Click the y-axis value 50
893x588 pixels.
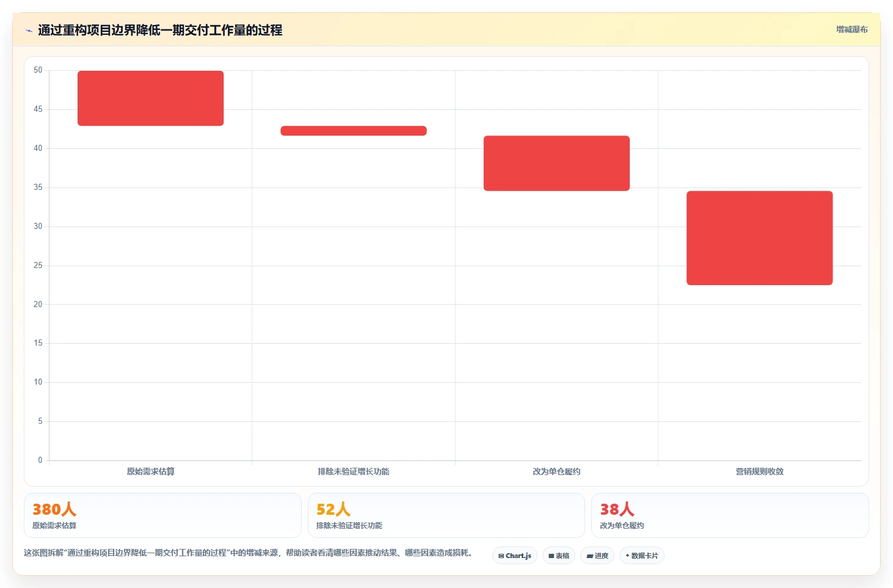[x=38, y=70]
